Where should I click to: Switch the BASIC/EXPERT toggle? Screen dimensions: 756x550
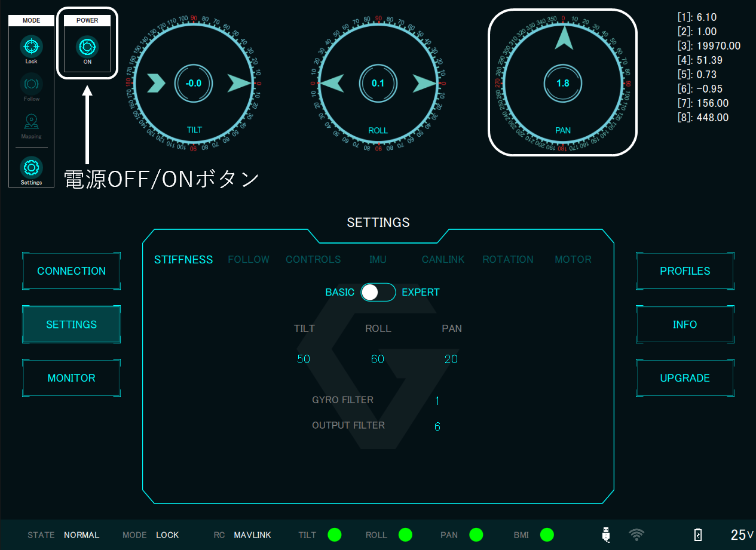[x=378, y=292]
